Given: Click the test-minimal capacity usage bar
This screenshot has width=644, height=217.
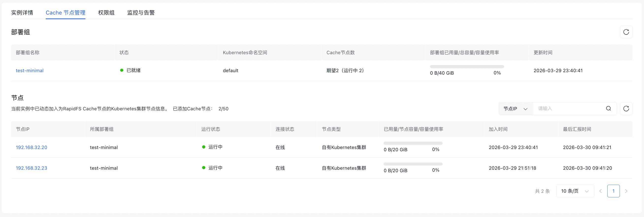Looking at the screenshot, I should (467, 67).
